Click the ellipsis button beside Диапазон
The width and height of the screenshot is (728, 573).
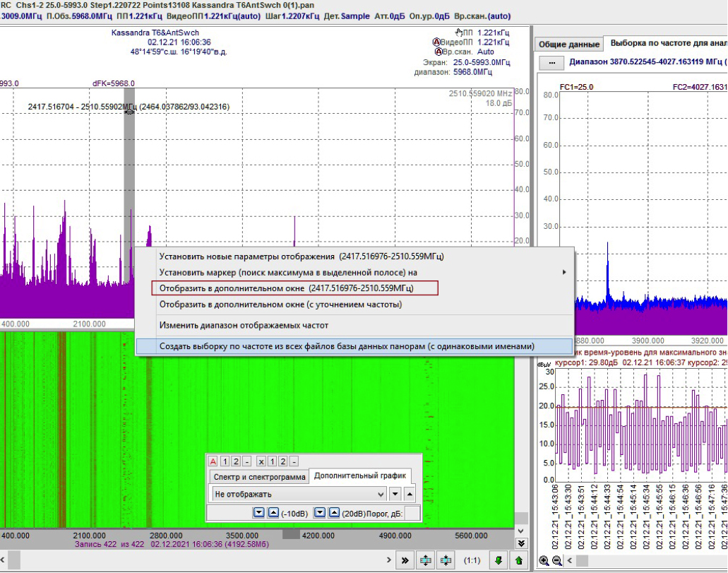551,62
